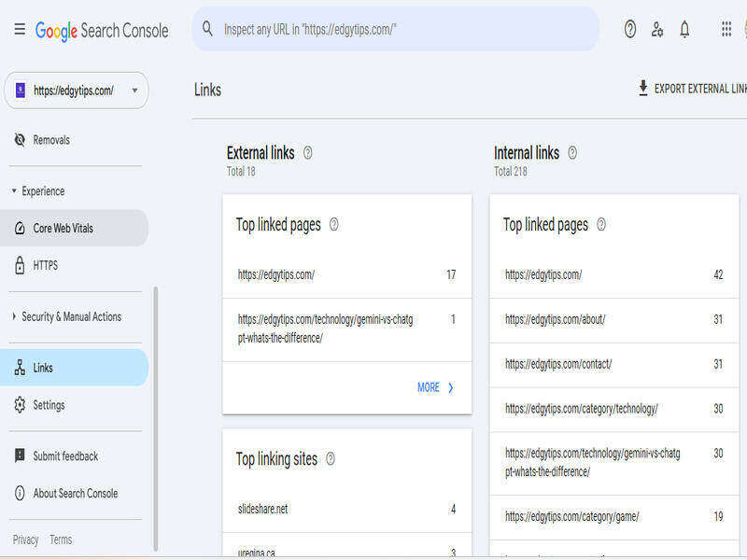Open the users and permissions icon

point(657,30)
